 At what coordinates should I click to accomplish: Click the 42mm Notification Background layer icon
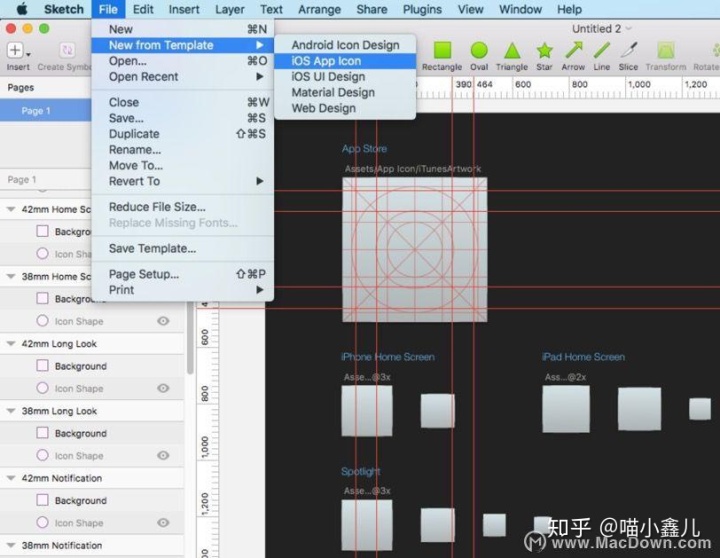(x=42, y=500)
